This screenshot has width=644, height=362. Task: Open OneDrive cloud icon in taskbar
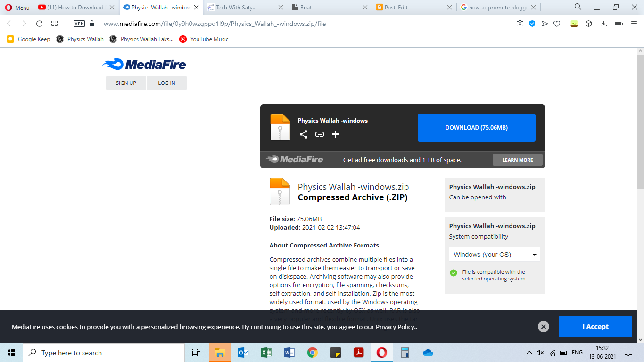pos(428,353)
